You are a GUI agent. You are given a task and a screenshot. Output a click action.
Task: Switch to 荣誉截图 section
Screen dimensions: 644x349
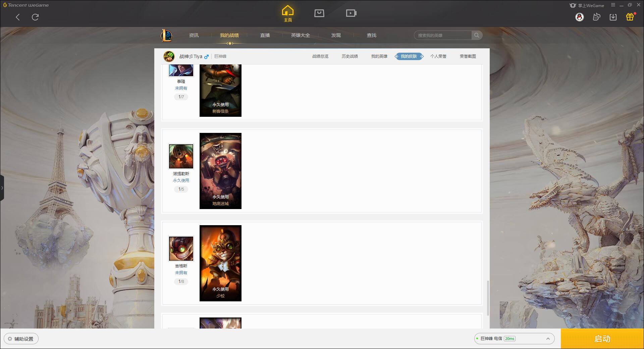point(468,56)
